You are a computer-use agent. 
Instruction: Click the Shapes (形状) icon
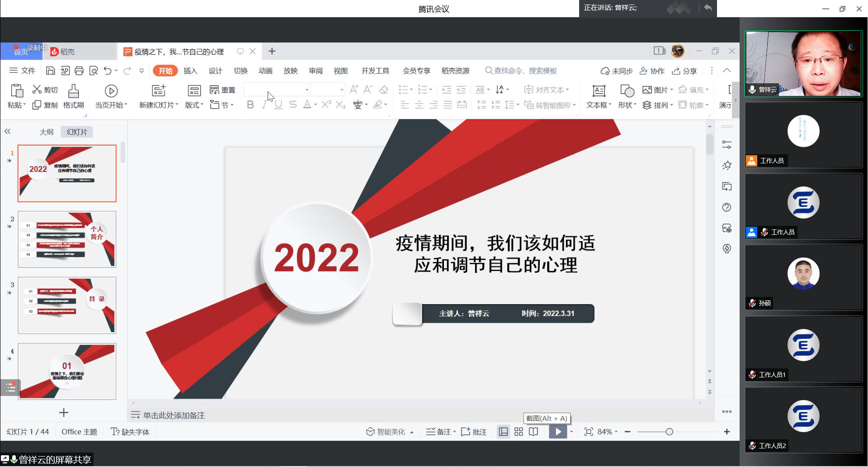627,91
